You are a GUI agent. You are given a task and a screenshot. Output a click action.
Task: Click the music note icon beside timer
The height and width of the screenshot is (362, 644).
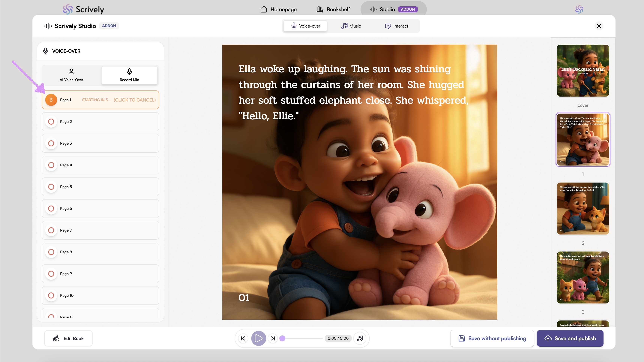pos(360,338)
